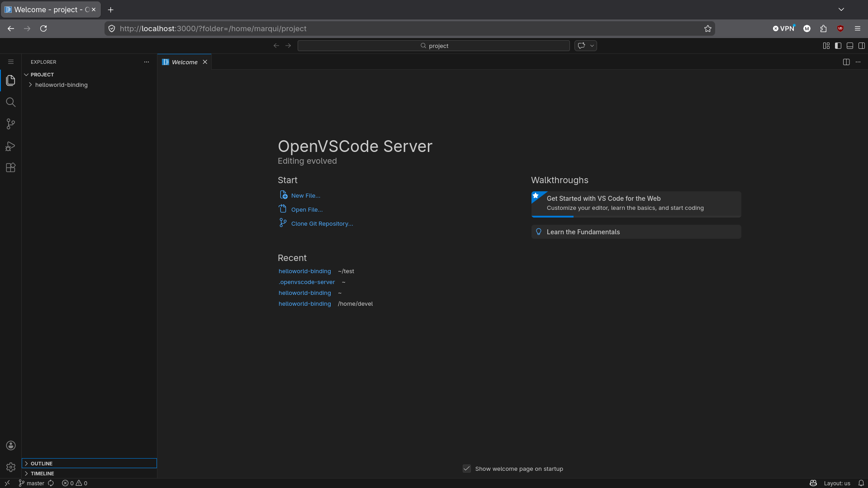This screenshot has height=488, width=868.
Task: Split the editor to the right
Action: 846,62
